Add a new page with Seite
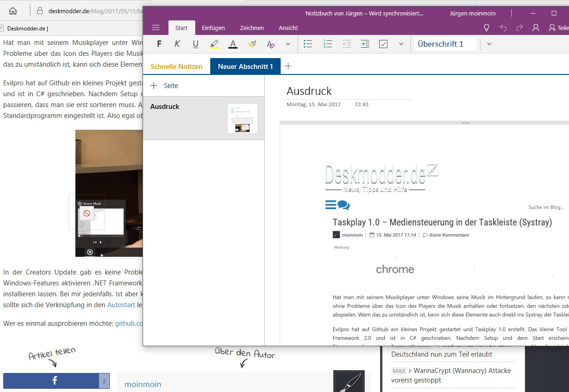The image size is (569, 392). [164, 86]
